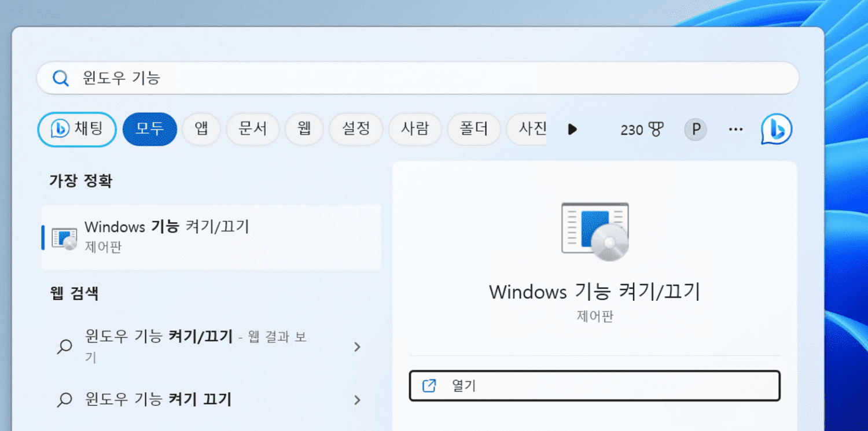Image resolution: width=868 pixels, height=431 pixels.
Task: Select the 문서 filter tab
Action: (253, 128)
